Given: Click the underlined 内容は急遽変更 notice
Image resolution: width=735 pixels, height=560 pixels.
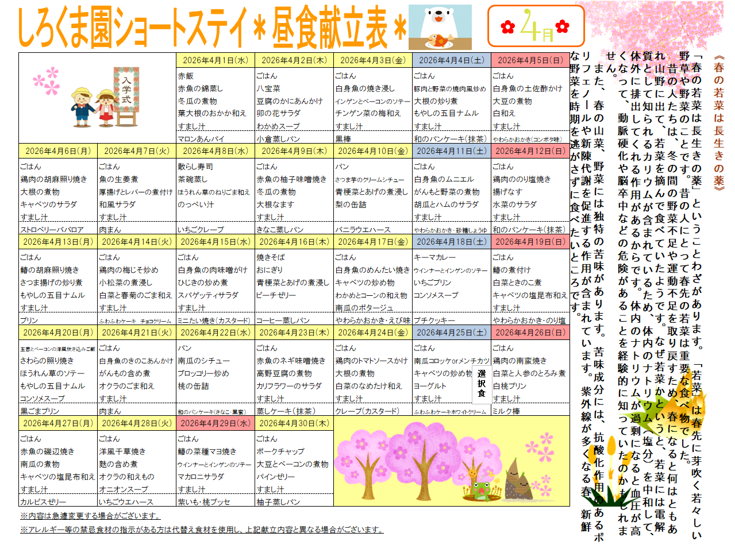Looking at the screenshot, I should point(90,516).
